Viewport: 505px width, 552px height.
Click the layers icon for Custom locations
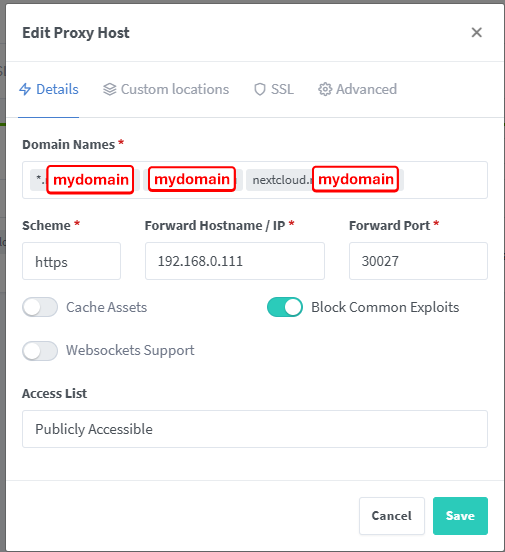point(110,89)
